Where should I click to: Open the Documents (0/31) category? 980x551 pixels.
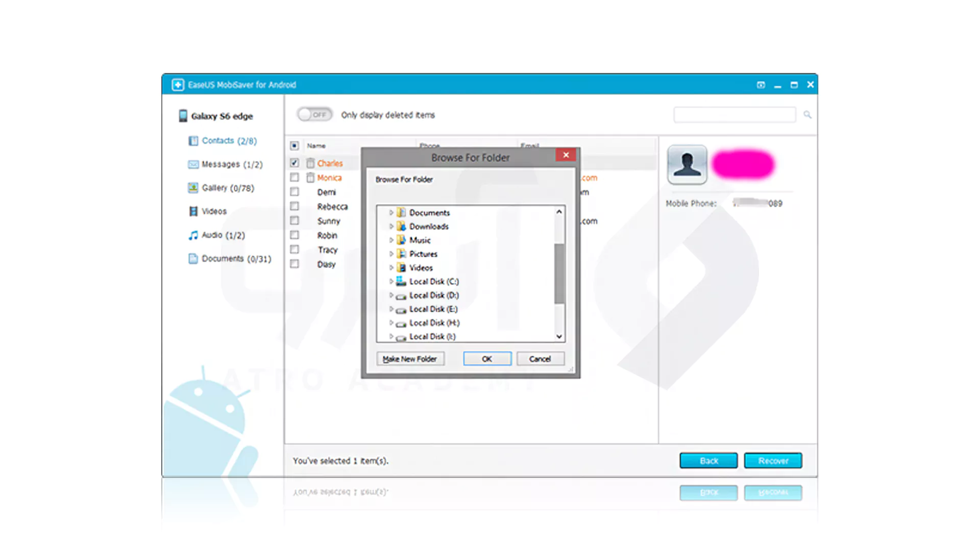pos(236,259)
